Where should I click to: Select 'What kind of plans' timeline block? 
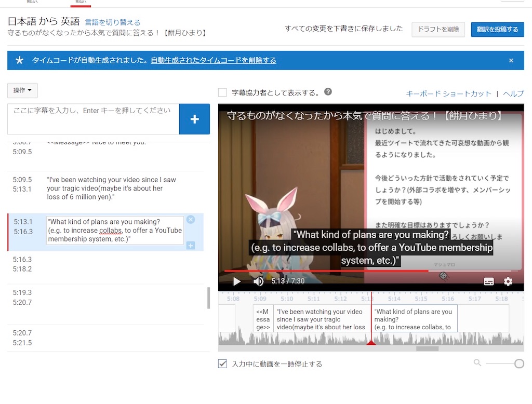coord(415,318)
